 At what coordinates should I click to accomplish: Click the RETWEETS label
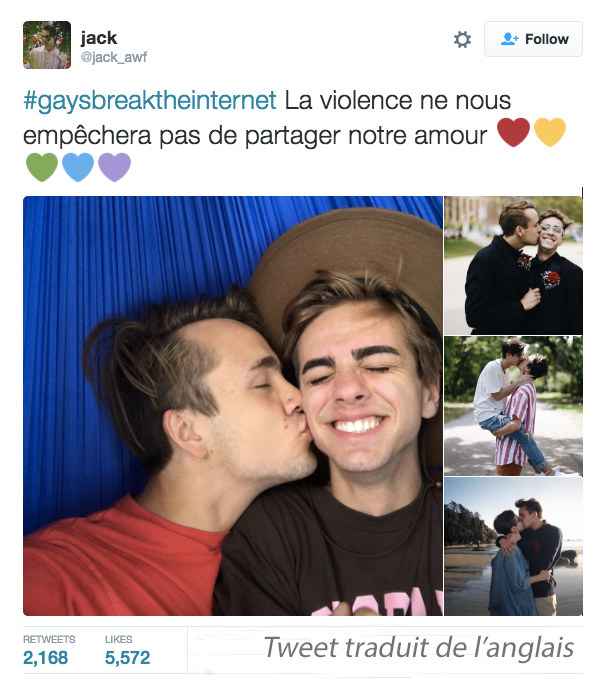click(x=49, y=639)
